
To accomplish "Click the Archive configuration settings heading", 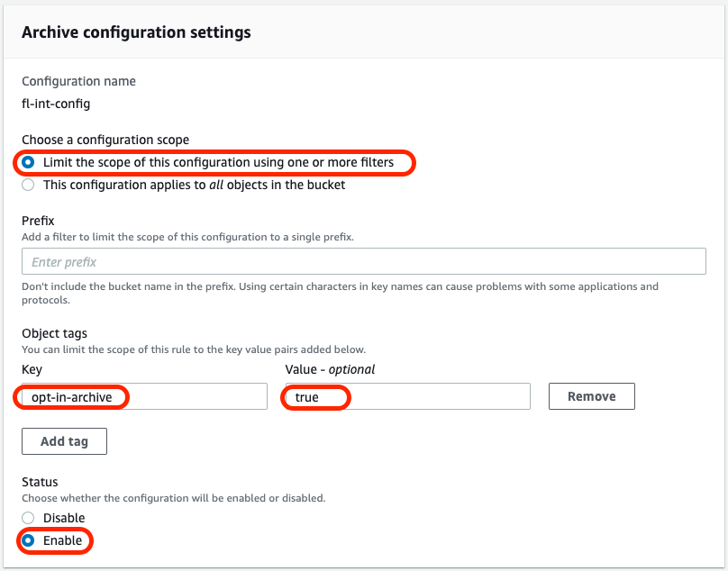I will click(x=136, y=32).
